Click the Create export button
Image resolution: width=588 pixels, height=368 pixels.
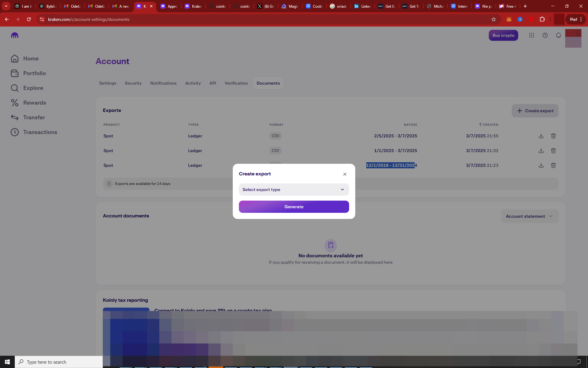(x=535, y=111)
